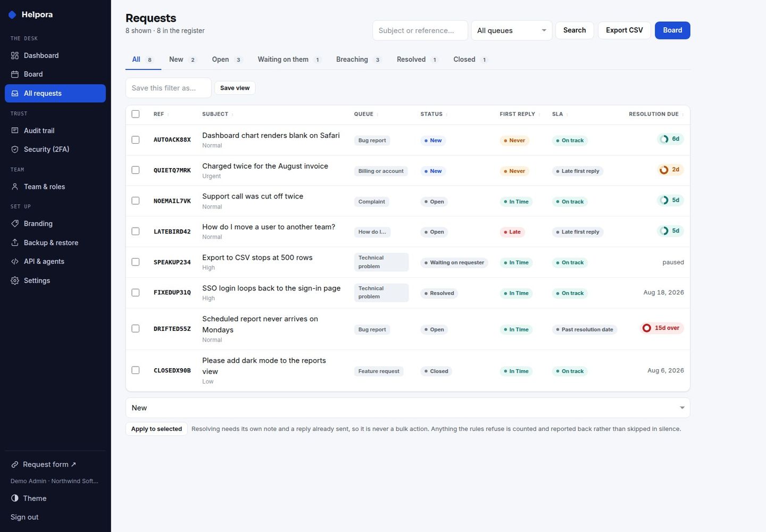
Task: Check the FIXEDUP31Q row checkbox
Action: [136, 293]
